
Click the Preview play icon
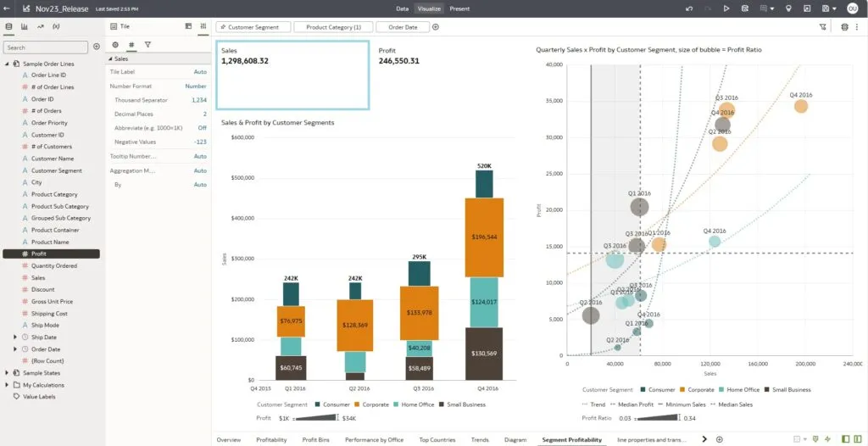726,8
